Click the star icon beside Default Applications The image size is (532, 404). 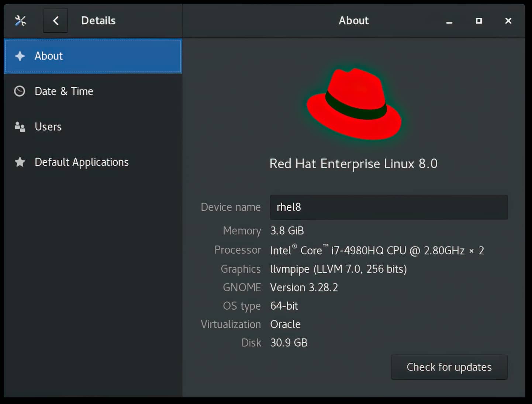(x=20, y=162)
